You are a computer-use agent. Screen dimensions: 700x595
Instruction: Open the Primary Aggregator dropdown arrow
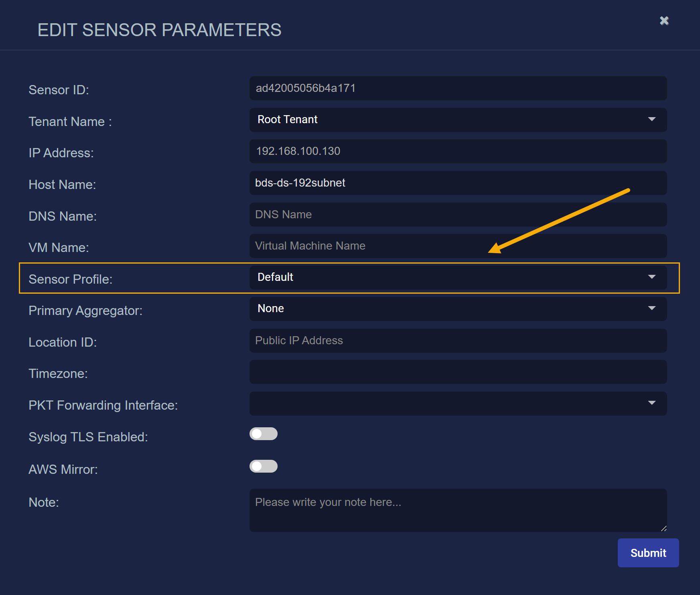[x=652, y=309]
